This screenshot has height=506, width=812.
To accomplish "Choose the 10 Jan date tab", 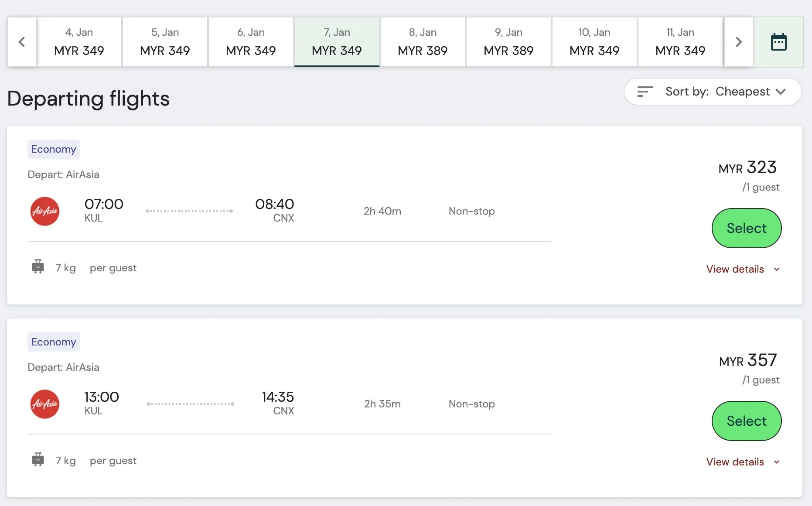I will [594, 42].
